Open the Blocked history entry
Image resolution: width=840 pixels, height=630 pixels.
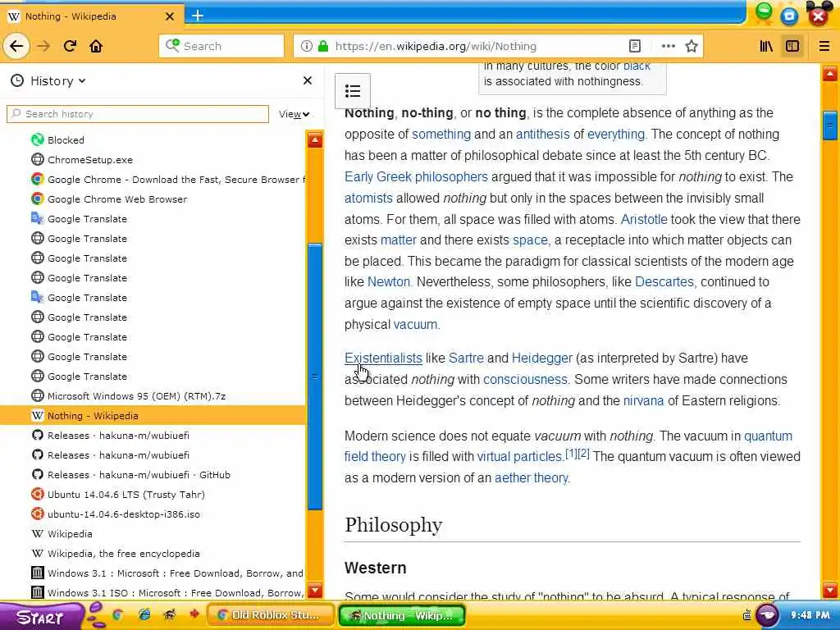point(153,139)
